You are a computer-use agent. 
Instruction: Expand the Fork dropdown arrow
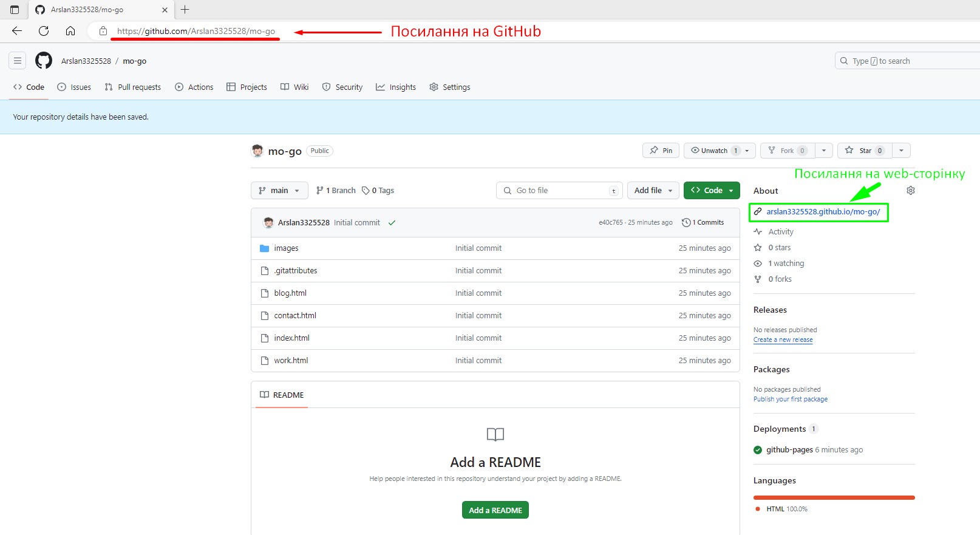pos(823,151)
